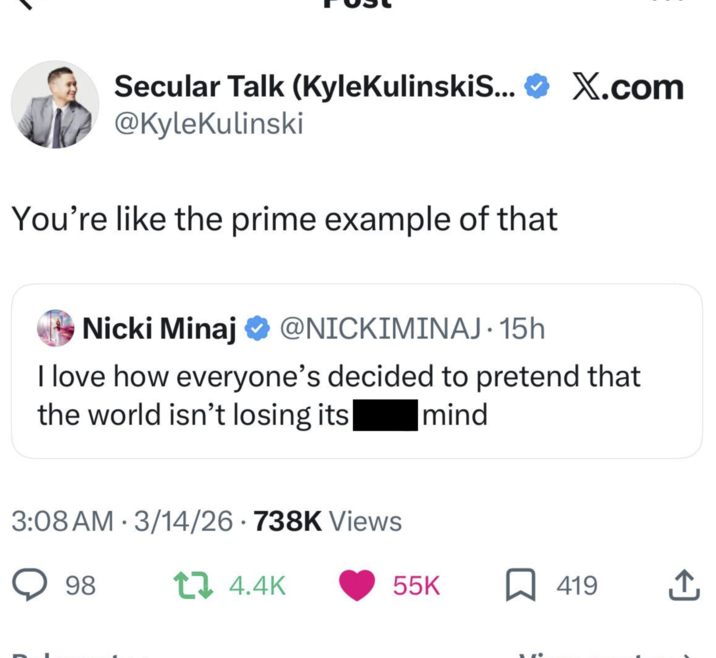
Task: Click the 3:08 AM timestamp
Action: click(62, 521)
